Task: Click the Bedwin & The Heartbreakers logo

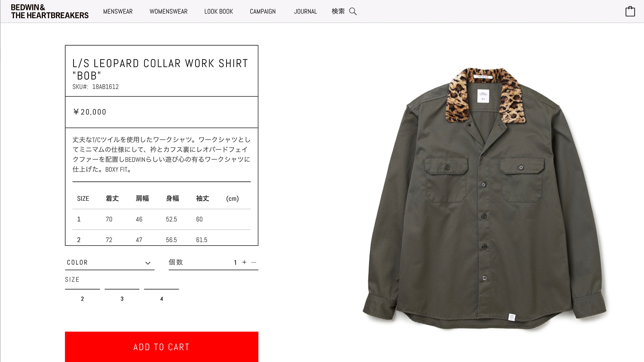Action: click(x=50, y=11)
